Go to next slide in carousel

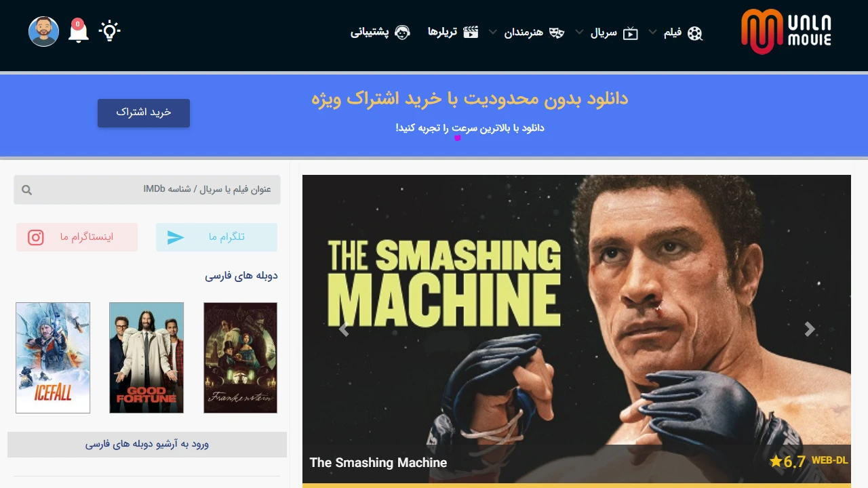(809, 329)
